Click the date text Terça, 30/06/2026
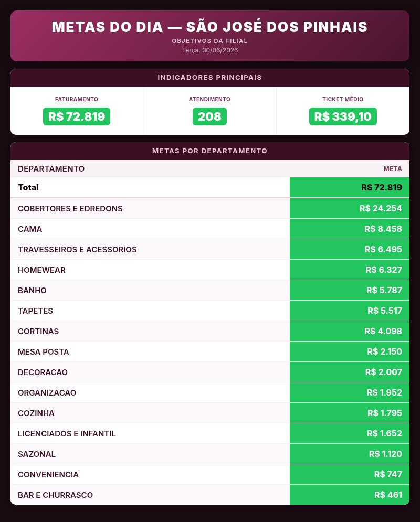420x522 pixels. click(210, 50)
